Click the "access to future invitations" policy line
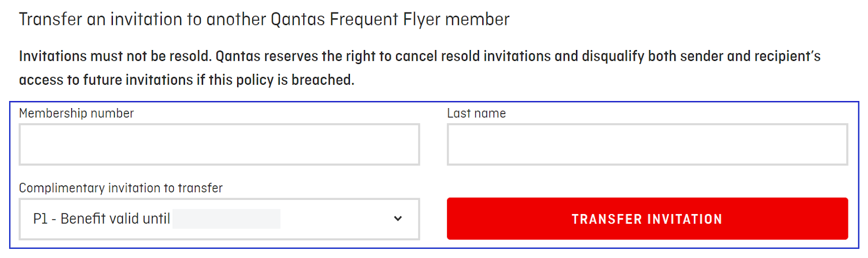868x258 pixels. pos(106,80)
